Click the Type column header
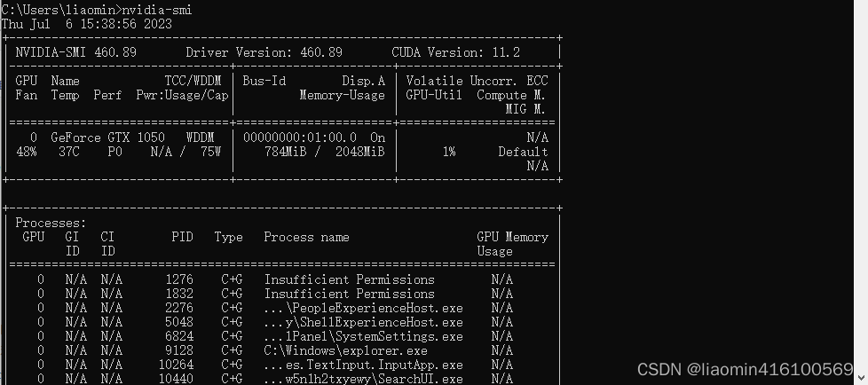 point(229,238)
